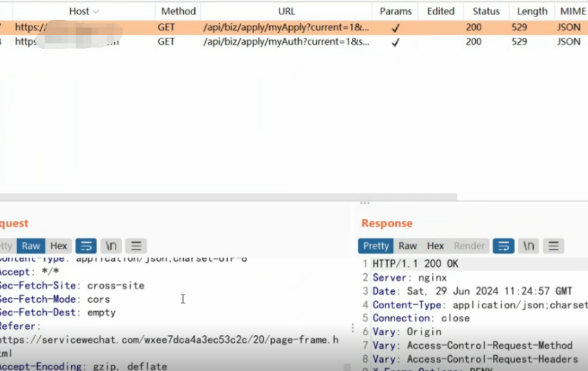Toggle word wrap icon in Request panel
Screen dimensions: 588x371
tap(86, 246)
